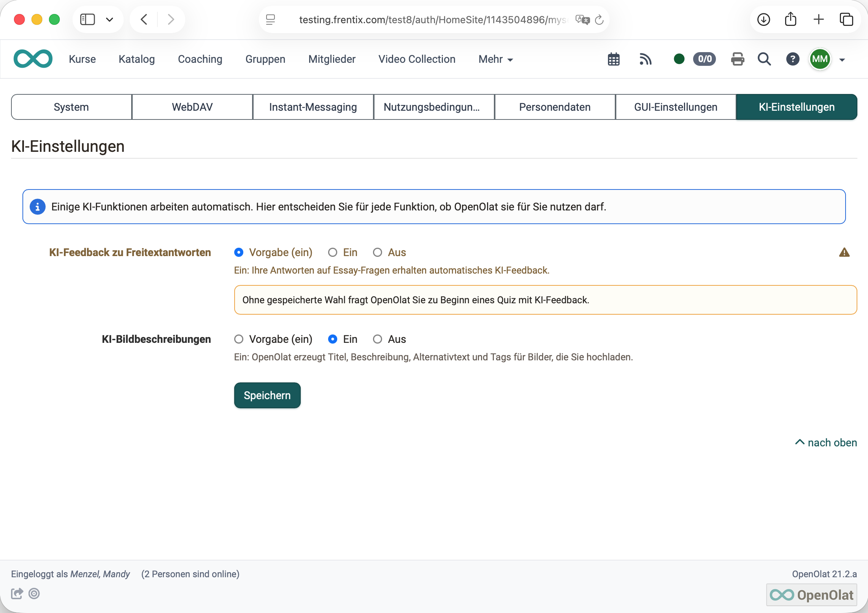
Task: Open the user menu arrow beside MM avatar
Action: point(842,60)
